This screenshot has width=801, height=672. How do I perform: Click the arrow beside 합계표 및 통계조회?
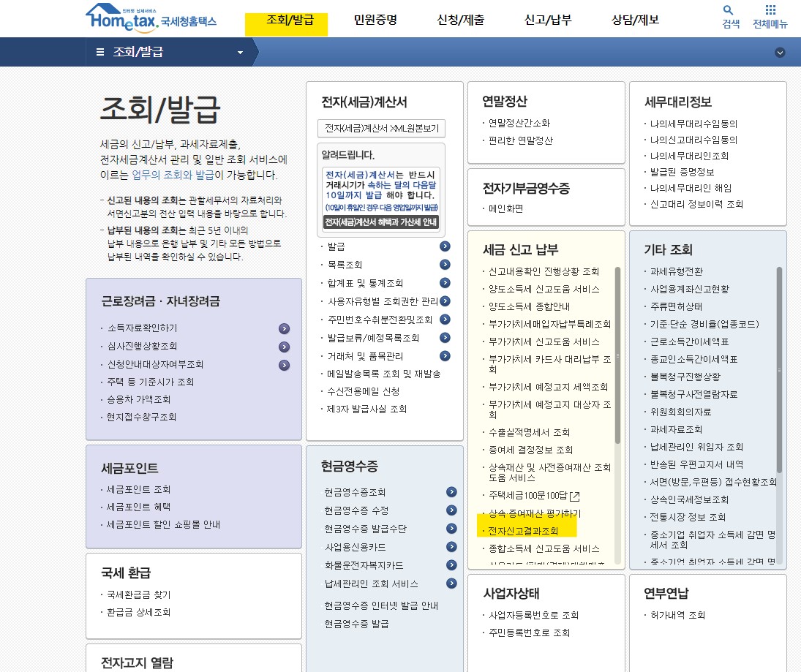[x=445, y=283]
